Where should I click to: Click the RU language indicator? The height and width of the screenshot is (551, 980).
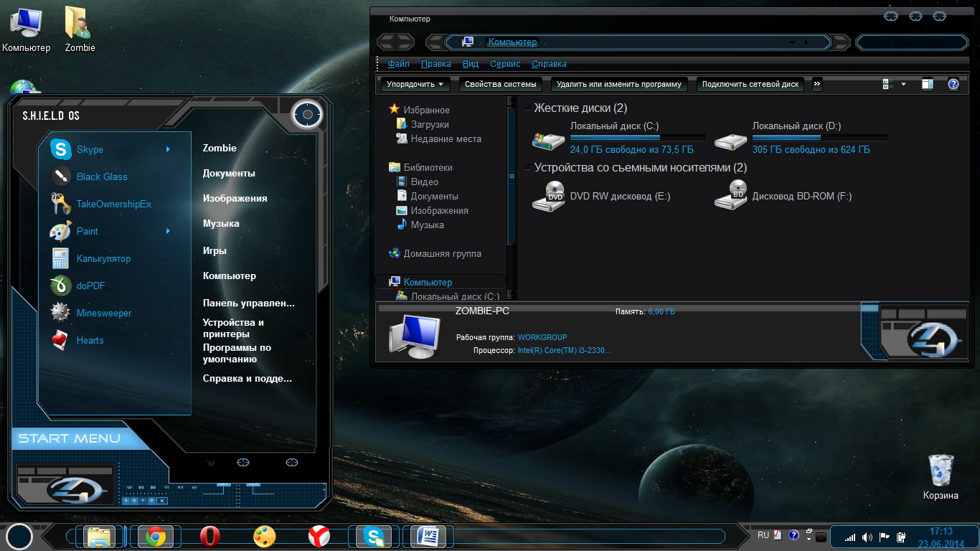click(x=763, y=535)
